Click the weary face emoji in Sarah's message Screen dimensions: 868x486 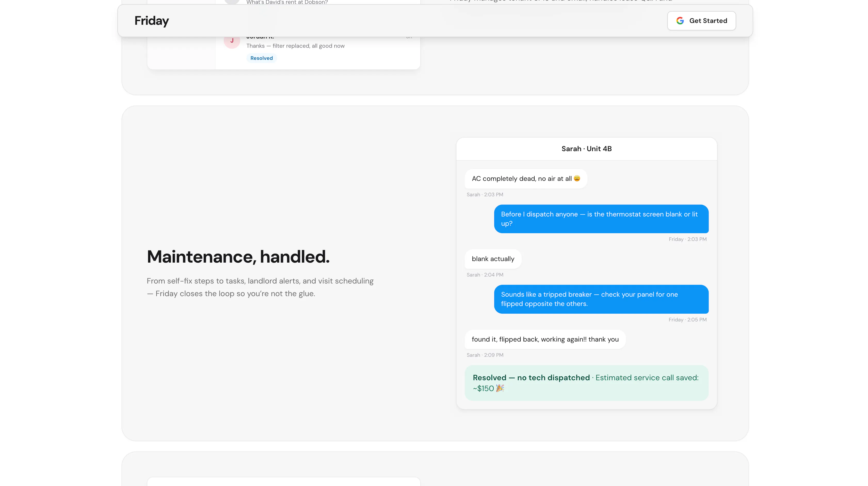pos(577,178)
